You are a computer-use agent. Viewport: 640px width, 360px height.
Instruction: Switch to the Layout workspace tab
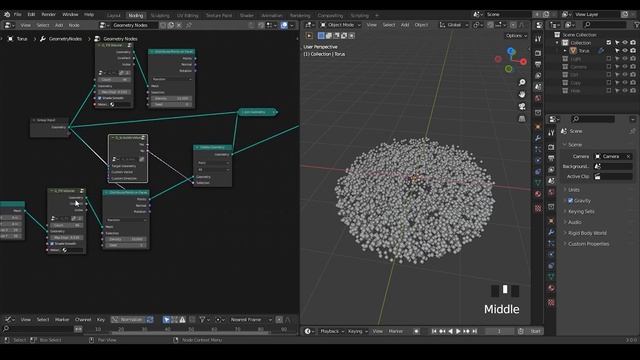114,16
